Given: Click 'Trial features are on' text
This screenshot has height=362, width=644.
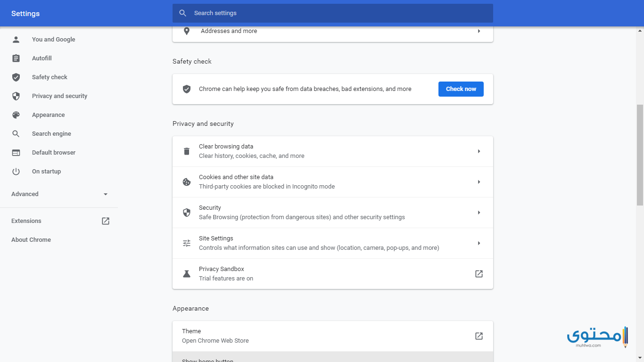Looking at the screenshot, I should 226,279.
